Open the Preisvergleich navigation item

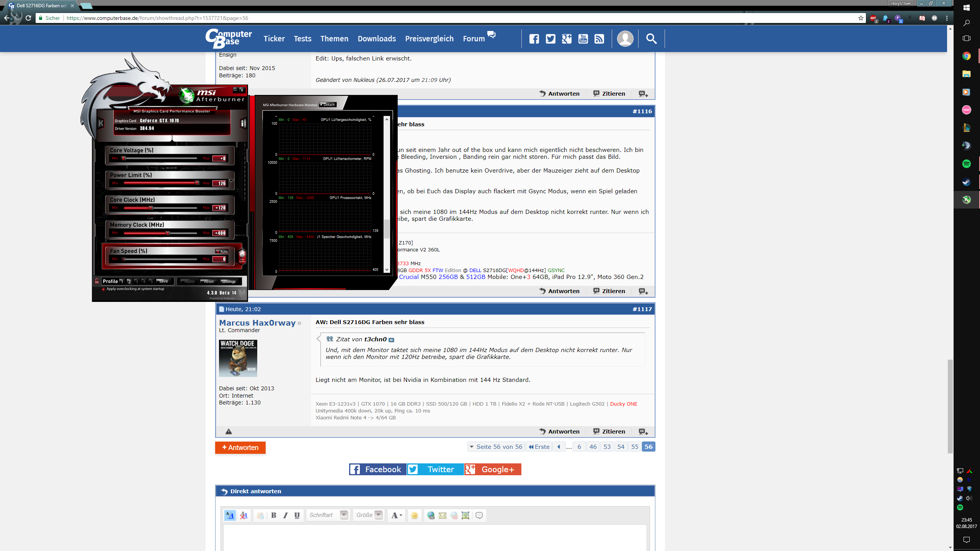click(429, 39)
